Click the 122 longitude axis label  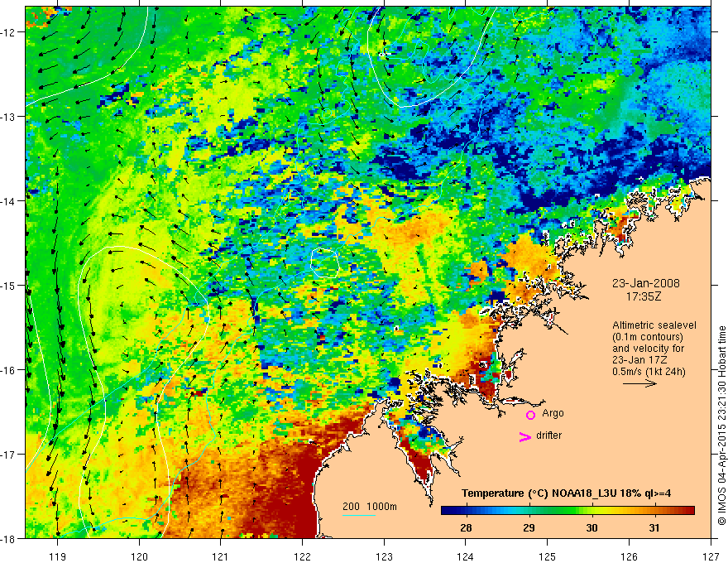[302, 556]
